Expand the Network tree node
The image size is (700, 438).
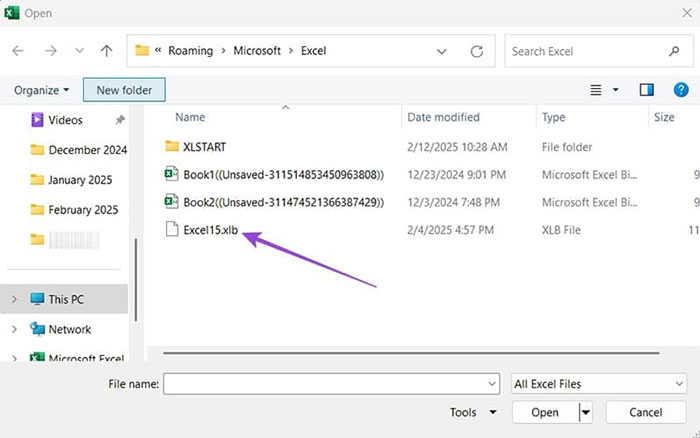[x=14, y=329]
